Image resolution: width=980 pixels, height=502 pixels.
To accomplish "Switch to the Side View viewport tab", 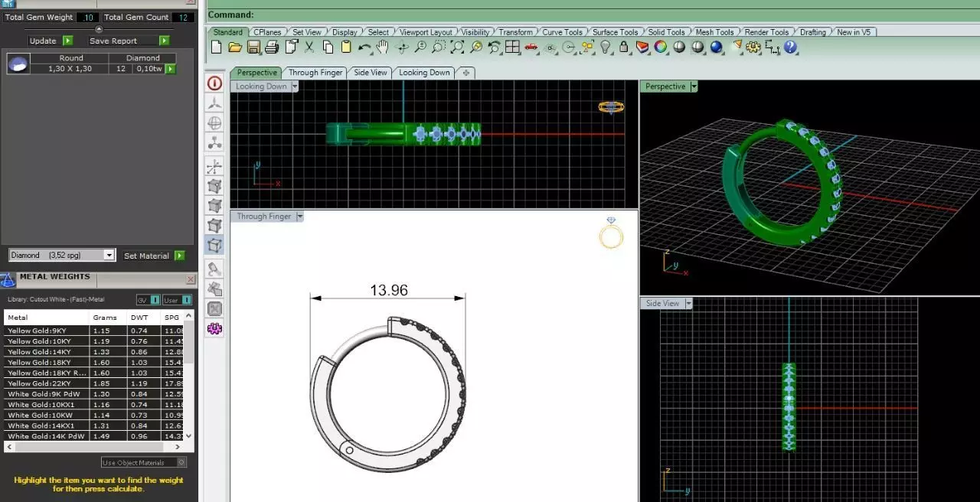I will (371, 73).
